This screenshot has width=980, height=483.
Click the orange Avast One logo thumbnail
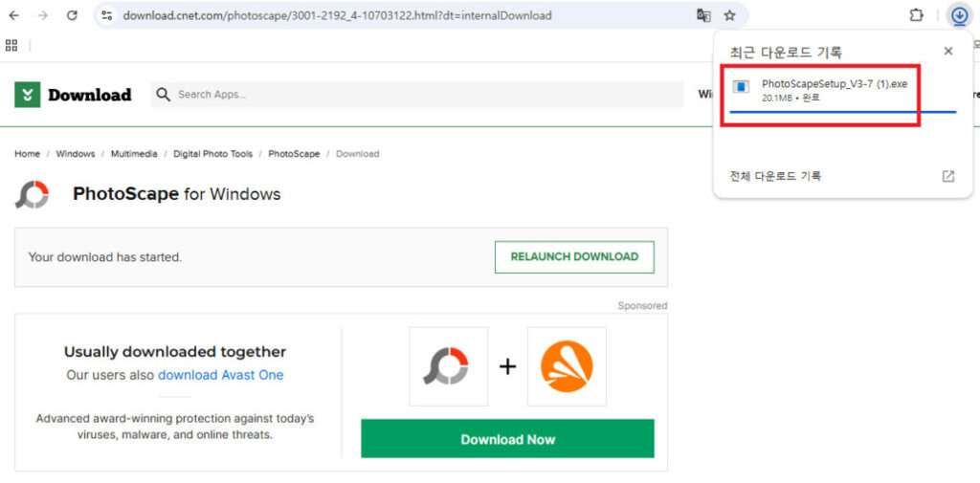click(x=567, y=366)
